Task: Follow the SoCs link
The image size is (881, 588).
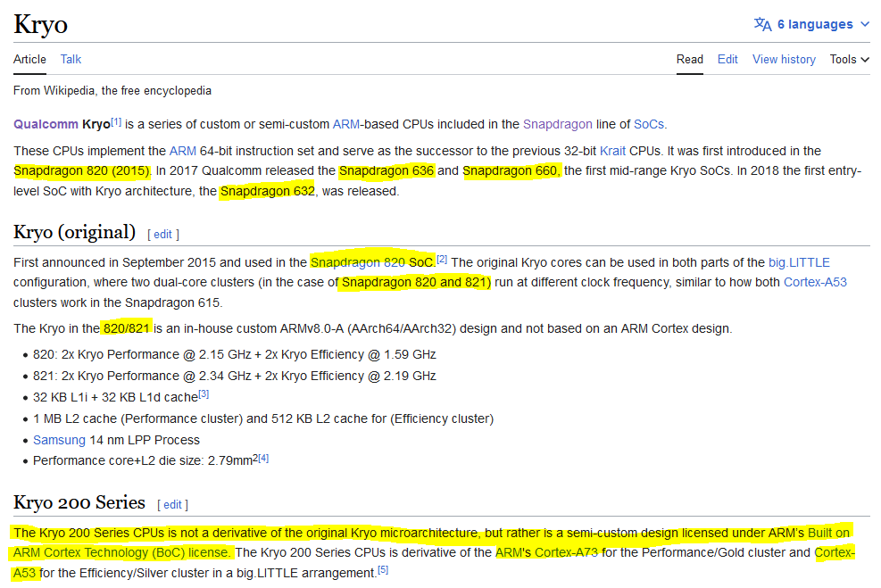Action: tap(649, 124)
